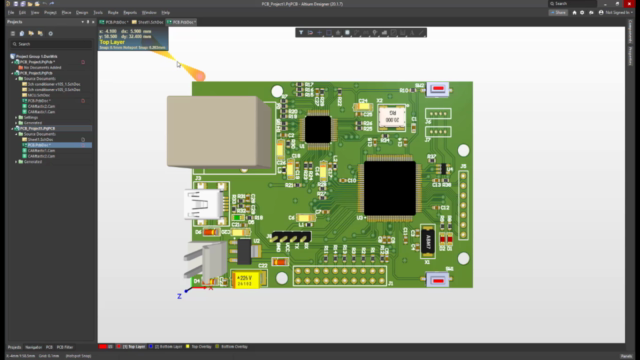The image size is (640, 360).
Task: Expand the last Generated folder in tree
Action: point(16,162)
